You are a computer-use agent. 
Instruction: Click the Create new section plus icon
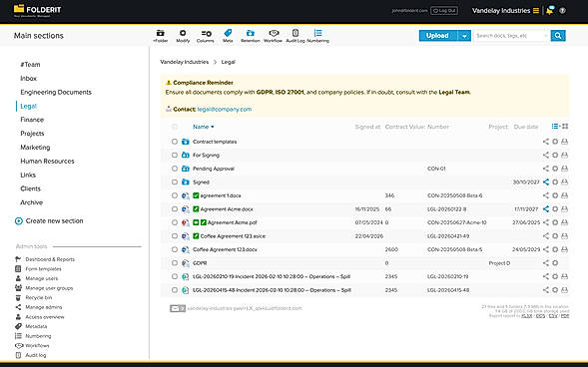(x=19, y=221)
